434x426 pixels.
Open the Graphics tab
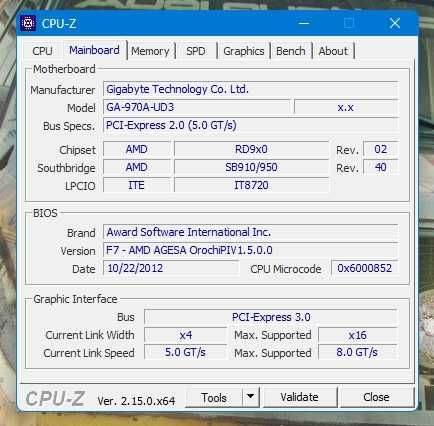click(x=244, y=51)
